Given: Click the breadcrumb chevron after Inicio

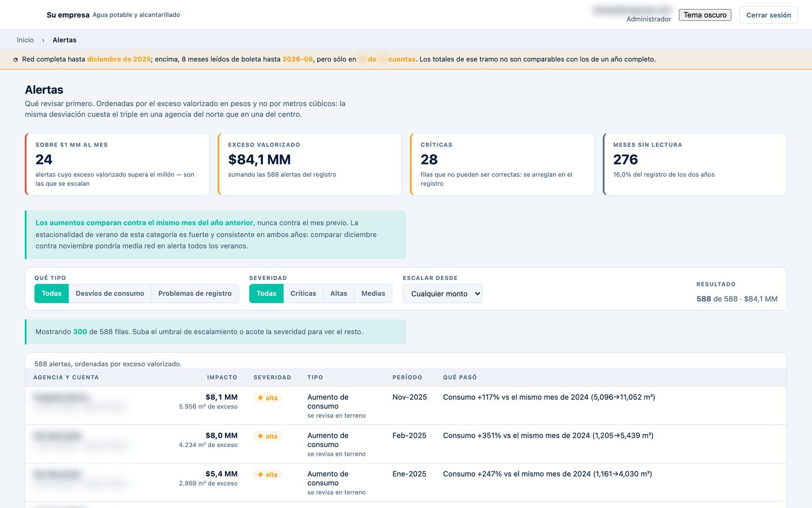Looking at the screenshot, I should click(x=43, y=40).
